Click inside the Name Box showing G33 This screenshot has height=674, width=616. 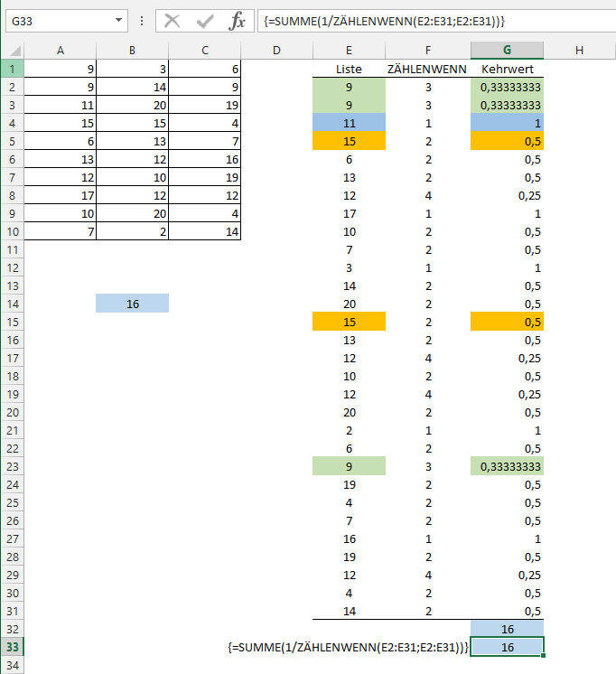59,21
